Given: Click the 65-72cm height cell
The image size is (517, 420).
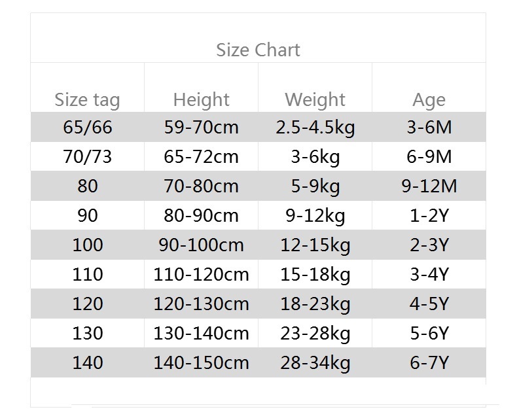Looking at the screenshot, I should pos(201,157).
